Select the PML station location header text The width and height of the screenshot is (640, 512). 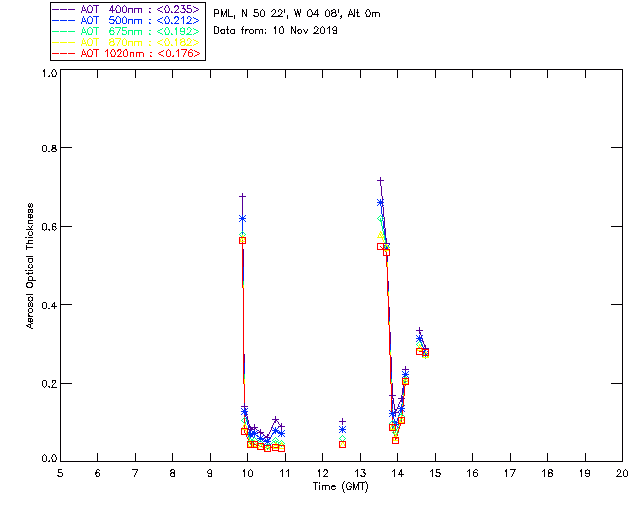pyautogui.click(x=297, y=14)
